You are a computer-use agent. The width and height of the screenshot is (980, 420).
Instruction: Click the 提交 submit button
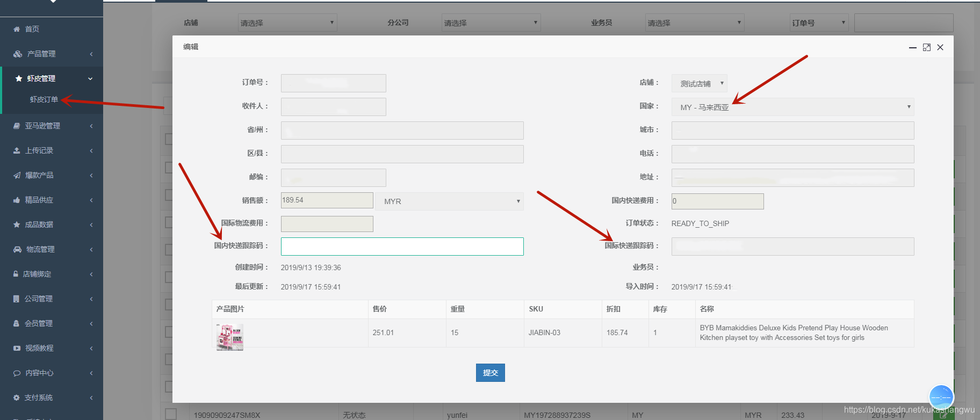[490, 373]
